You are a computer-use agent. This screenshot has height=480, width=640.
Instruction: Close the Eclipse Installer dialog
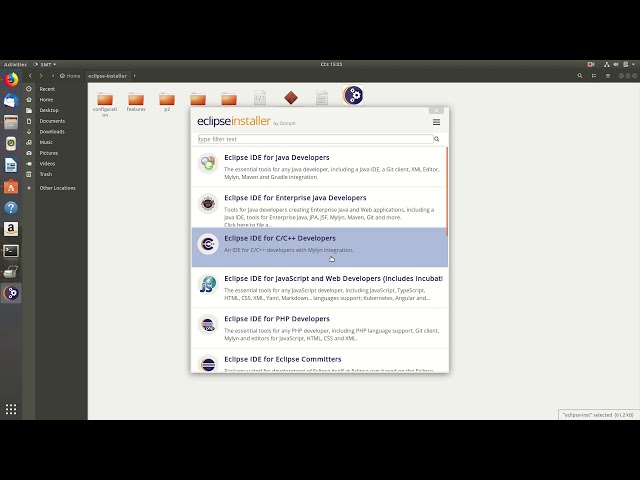click(436, 111)
